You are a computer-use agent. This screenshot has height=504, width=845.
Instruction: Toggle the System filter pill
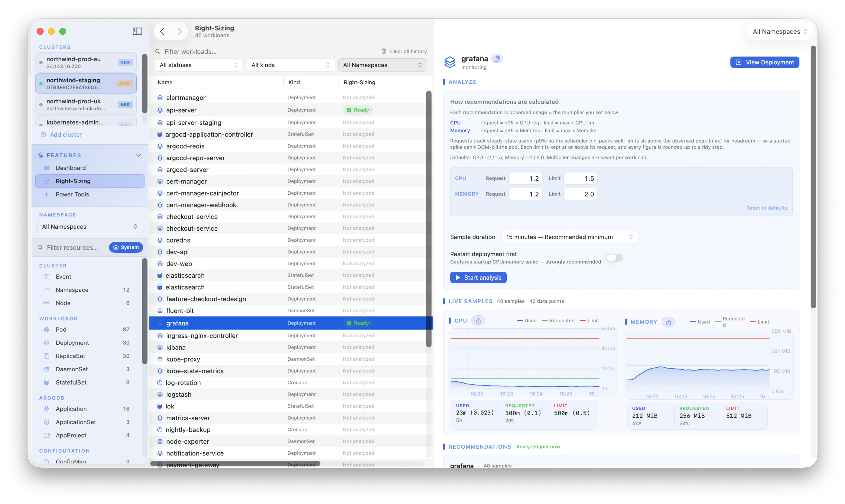tap(126, 247)
